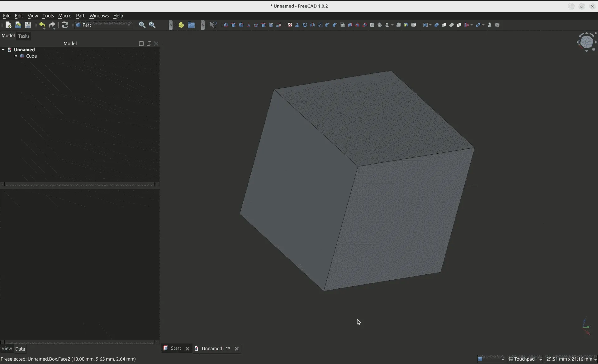Refresh the active document
Image resolution: width=598 pixels, height=364 pixels.
(65, 25)
